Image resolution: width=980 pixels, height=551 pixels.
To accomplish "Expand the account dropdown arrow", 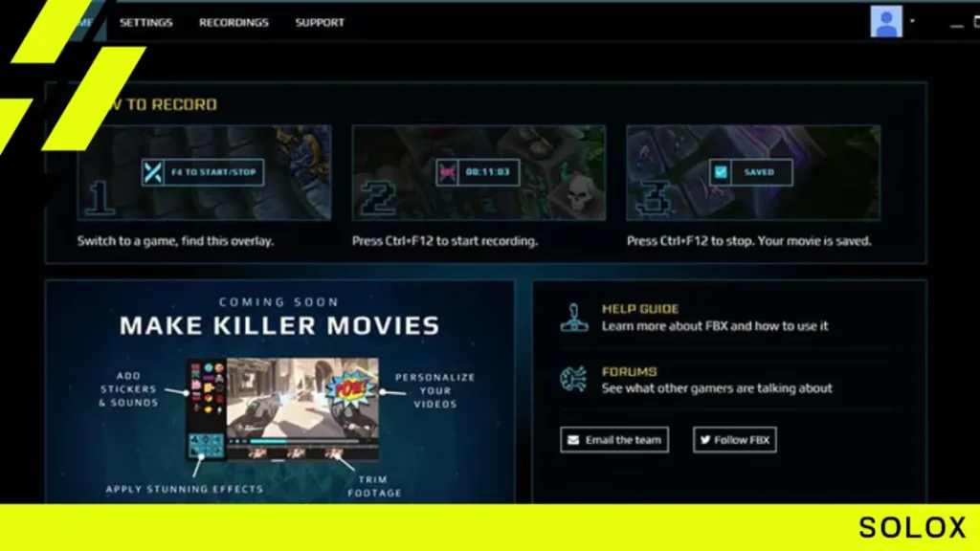I will pos(912,21).
